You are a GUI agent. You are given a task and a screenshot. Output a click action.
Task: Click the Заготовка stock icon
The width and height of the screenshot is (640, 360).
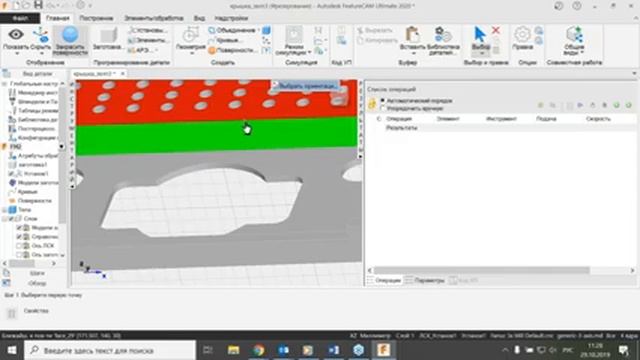tap(108, 36)
